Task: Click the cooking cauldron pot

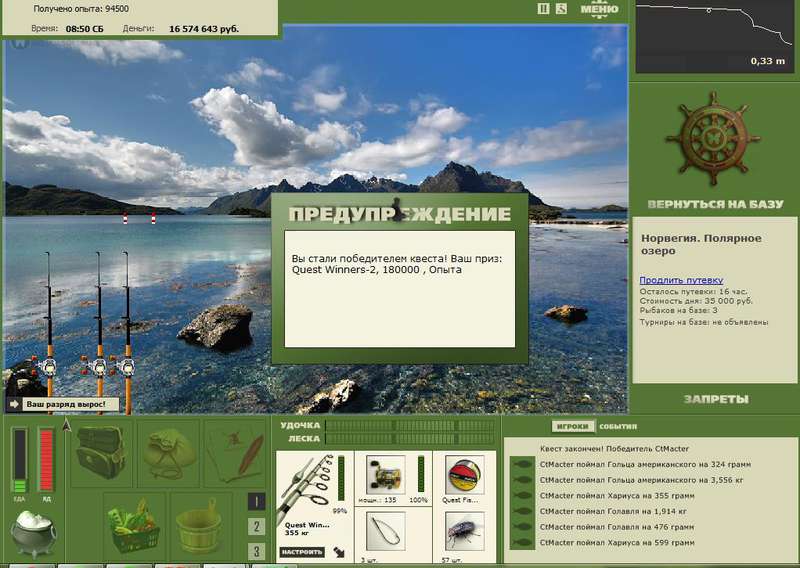Action: click(x=34, y=534)
